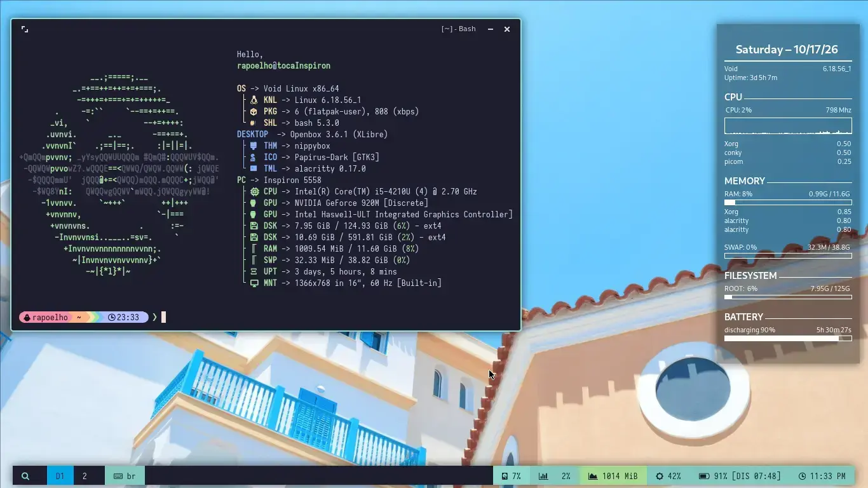The width and height of the screenshot is (868, 488).
Task: Click the 'Openbox 3.6.1 (XLibre)' text
Action: click(x=339, y=134)
